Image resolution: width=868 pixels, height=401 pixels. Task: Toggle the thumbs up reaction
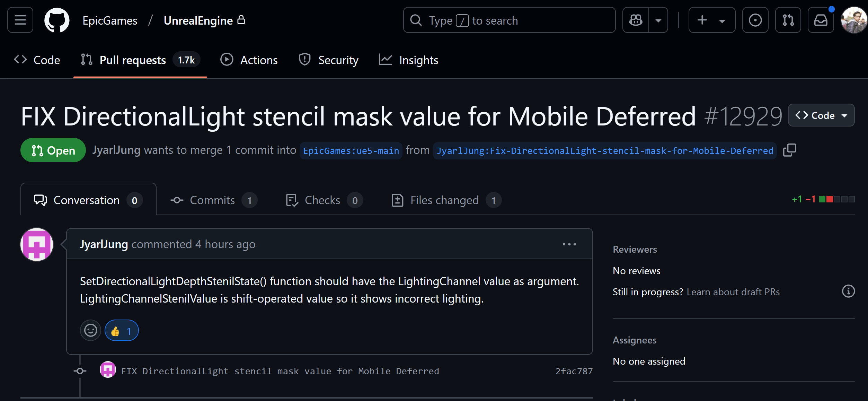tap(122, 331)
